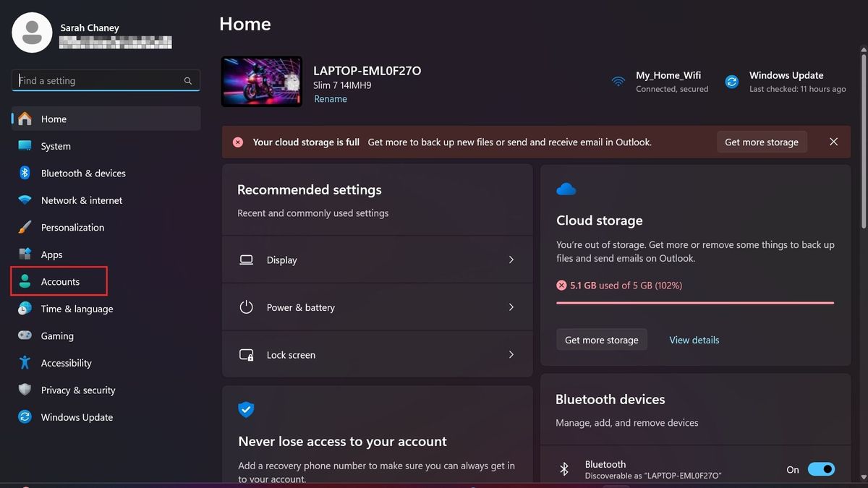This screenshot has width=868, height=488.
Task: Click the Personalization paintbrush icon
Action: click(x=25, y=227)
